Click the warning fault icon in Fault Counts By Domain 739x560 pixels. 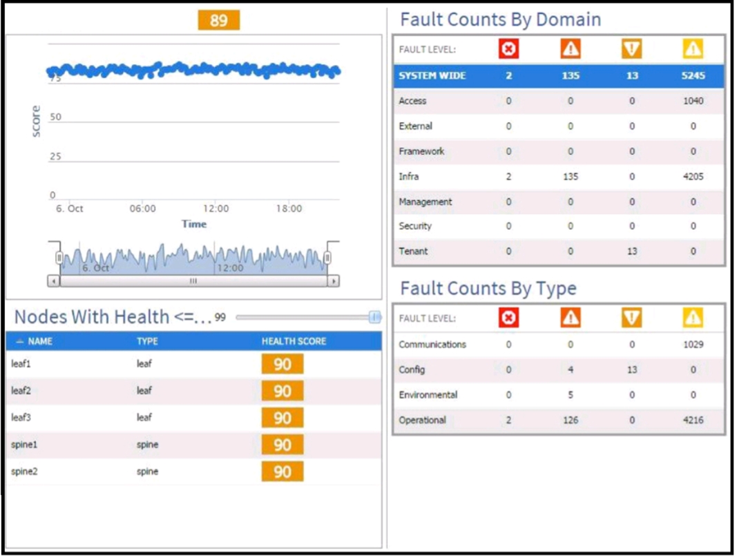(x=693, y=48)
